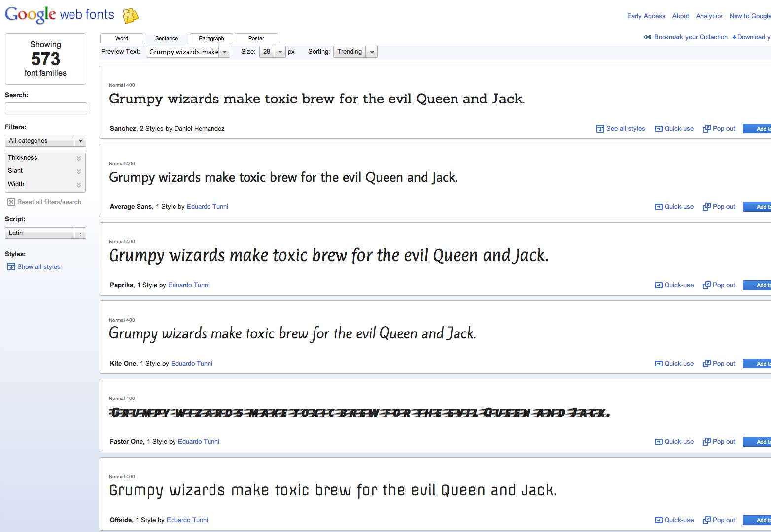771x532 pixels.
Task: Click the Quick-use text for Paprika
Action: click(679, 285)
